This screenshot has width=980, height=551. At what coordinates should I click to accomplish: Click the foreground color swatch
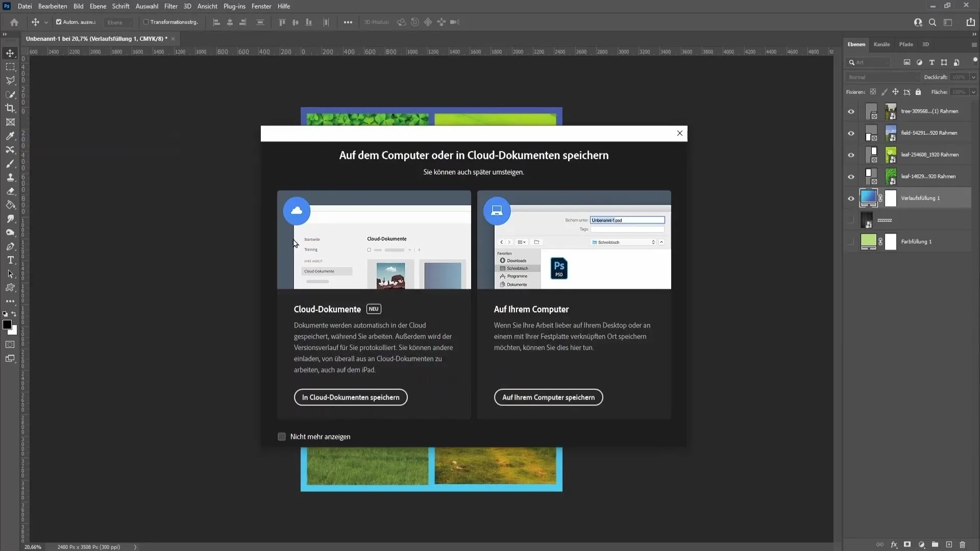7,325
